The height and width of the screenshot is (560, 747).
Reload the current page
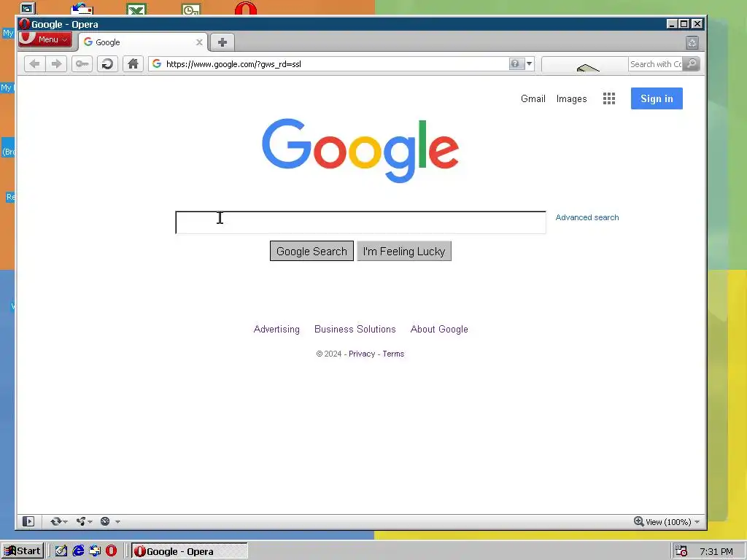coord(107,64)
